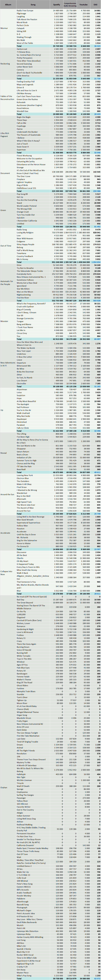Click the song Harborcoat
Viewport: 101px width, 980px height.
(22, 49)
